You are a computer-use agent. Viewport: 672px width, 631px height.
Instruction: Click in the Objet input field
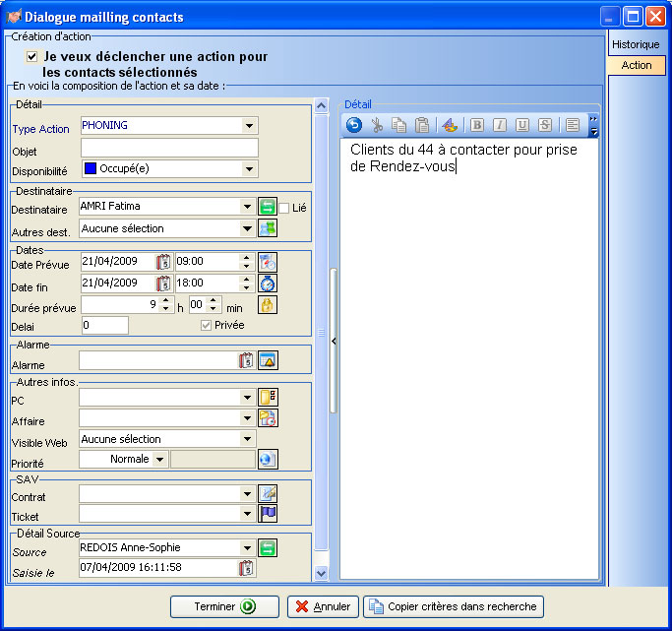(169, 148)
